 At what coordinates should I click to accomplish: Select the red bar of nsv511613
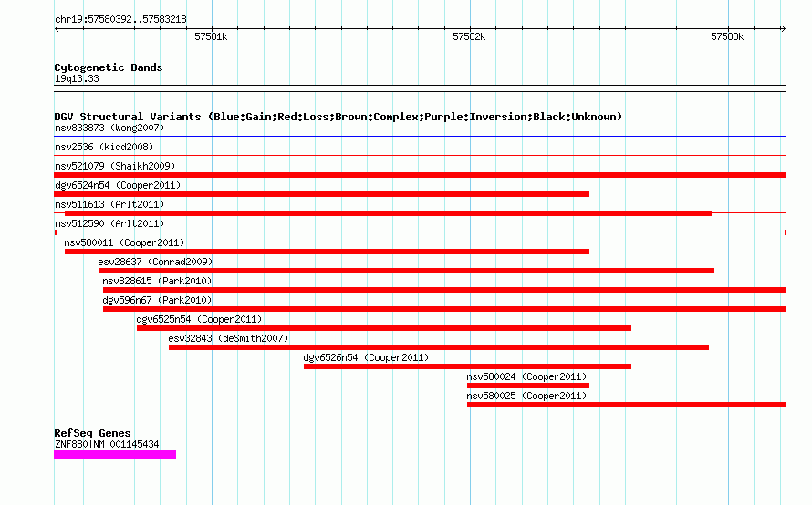click(x=388, y=213)
